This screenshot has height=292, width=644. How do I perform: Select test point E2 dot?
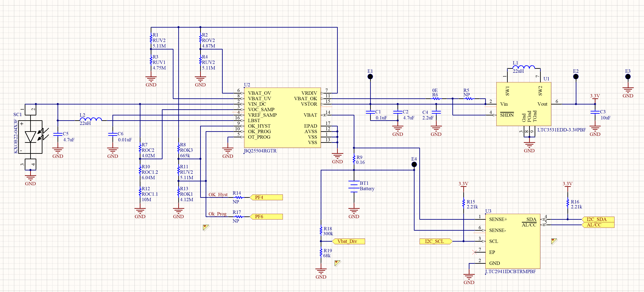tap(576, 77)
